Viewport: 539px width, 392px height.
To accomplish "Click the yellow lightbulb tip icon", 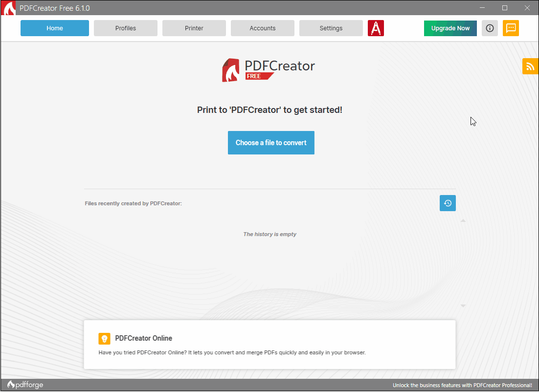I will 104,338.
